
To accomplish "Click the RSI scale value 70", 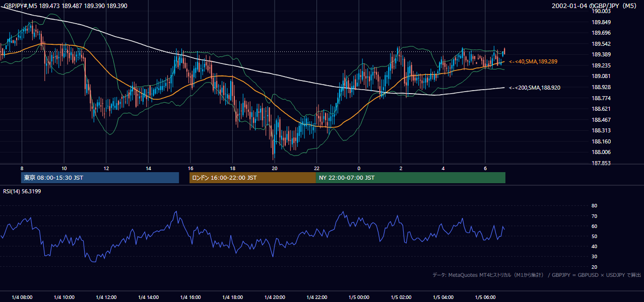I will click(594, 216).
